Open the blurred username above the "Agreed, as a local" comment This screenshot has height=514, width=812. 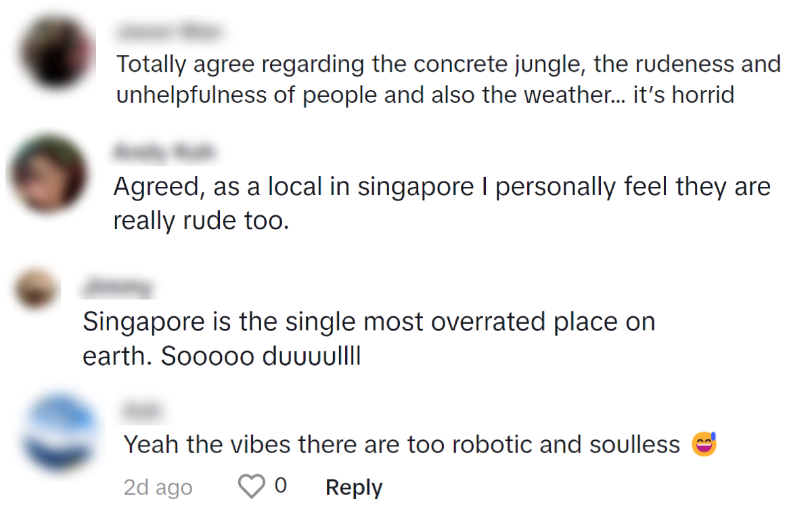[163, 152]
